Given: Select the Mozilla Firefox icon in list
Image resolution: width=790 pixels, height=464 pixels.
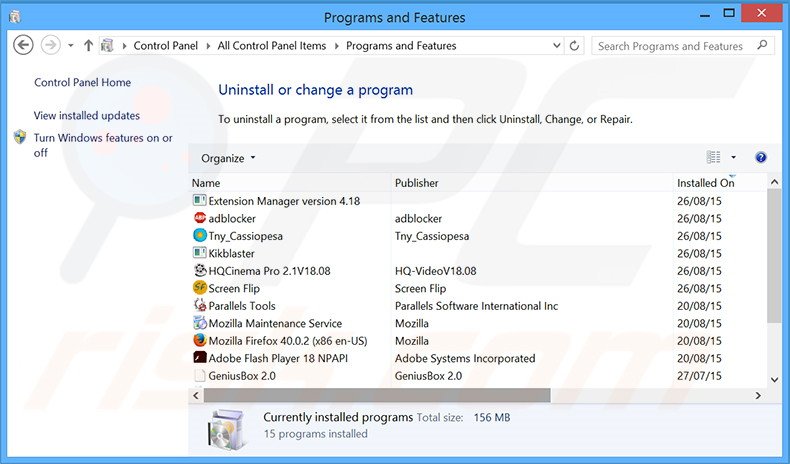Looking at the screenshot, I should (x=199, y=341).
